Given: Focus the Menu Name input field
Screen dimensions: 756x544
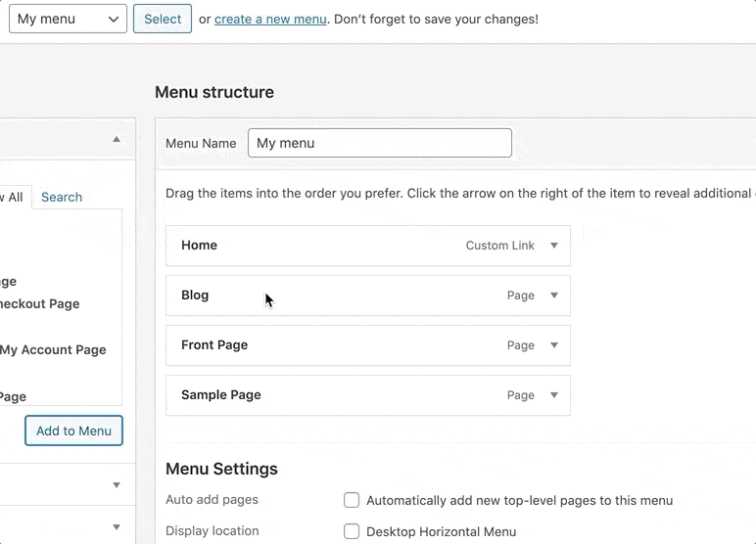Looking at the screenshot, I should click(x=380, y=143).
